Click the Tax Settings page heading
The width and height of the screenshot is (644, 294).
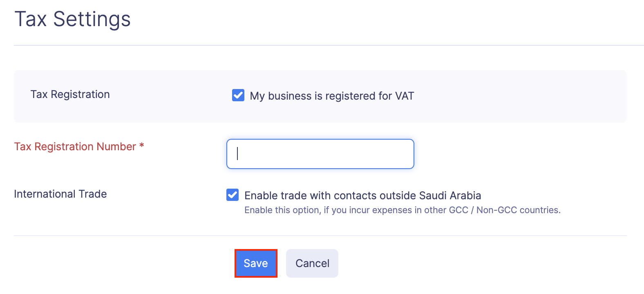click(73, 19)
